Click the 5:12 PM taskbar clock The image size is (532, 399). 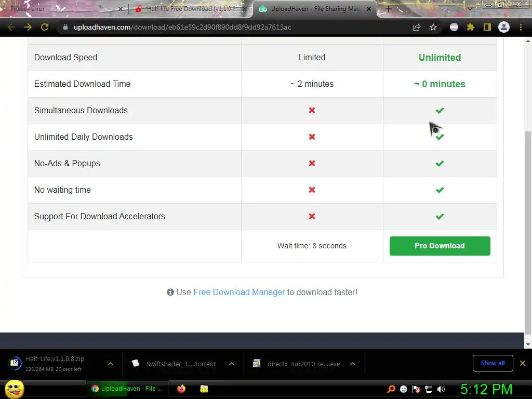point(486,389)
